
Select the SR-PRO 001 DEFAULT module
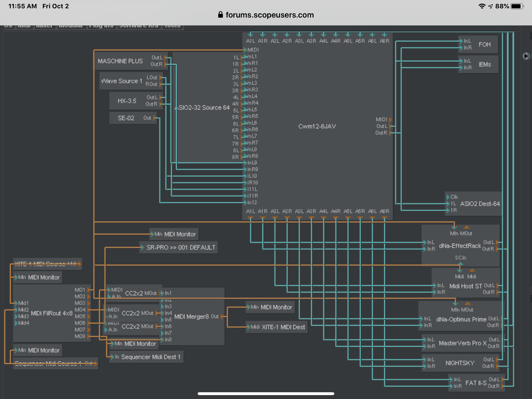coord(181,248)
